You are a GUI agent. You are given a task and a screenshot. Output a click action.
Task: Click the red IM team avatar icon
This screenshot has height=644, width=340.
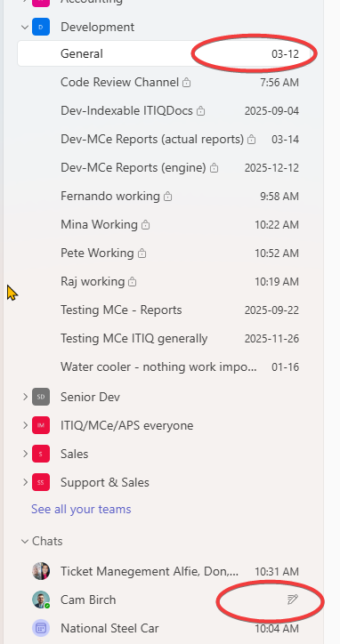(41, 425)
